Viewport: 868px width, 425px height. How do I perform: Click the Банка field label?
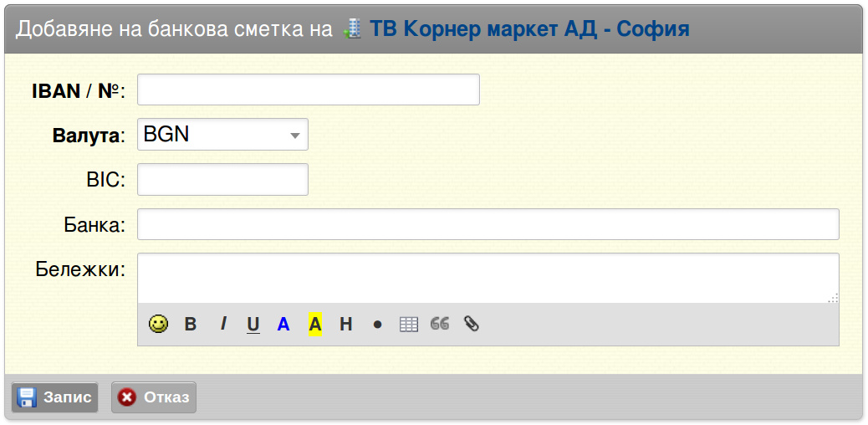click(94, 226)
